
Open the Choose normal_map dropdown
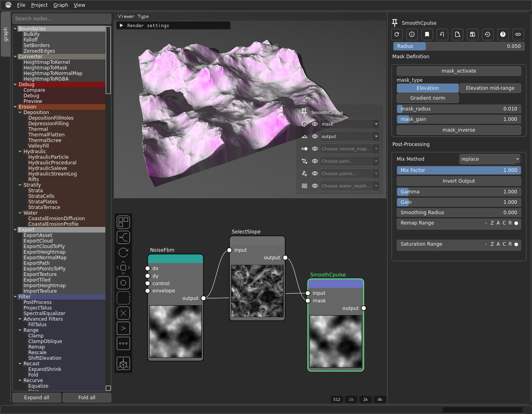350,149
